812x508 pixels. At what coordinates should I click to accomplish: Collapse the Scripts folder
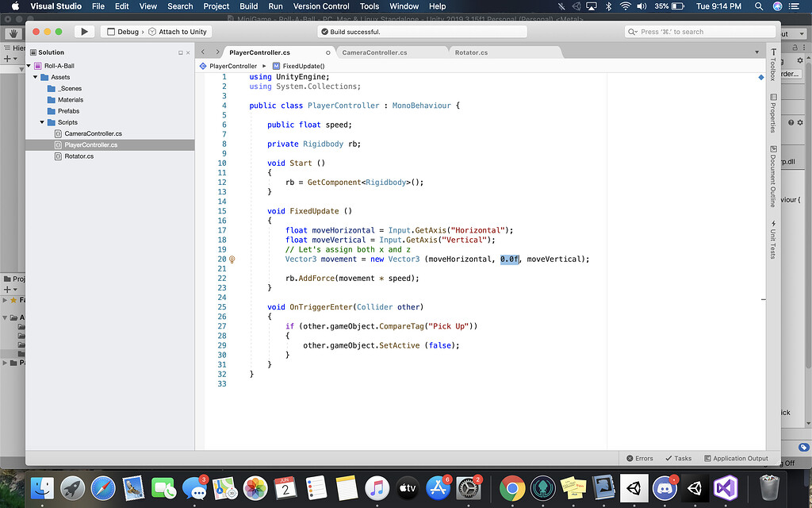42,122
